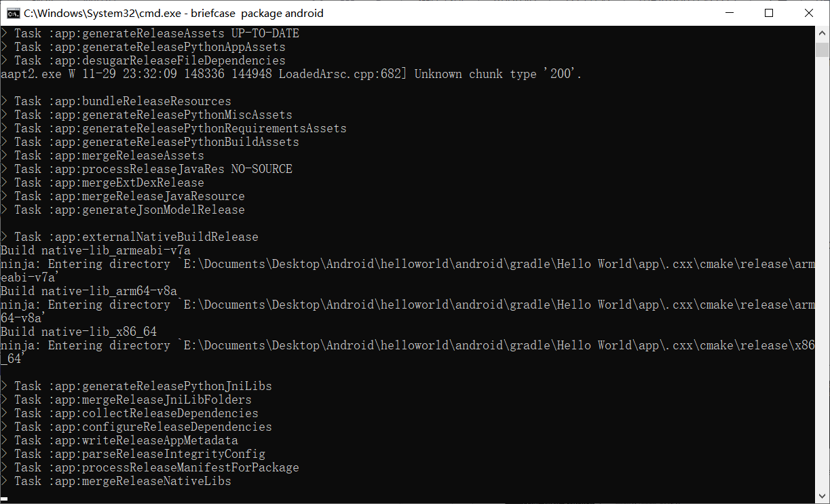Click the cmd.exe icon in title bar
The width and height of the screenshot is (830, 504).
13,13
